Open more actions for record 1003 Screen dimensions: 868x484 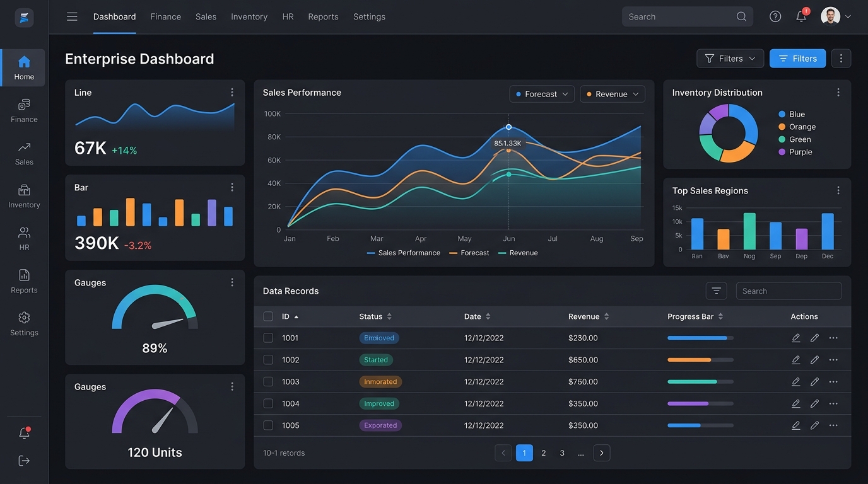(x=833, y=381)
